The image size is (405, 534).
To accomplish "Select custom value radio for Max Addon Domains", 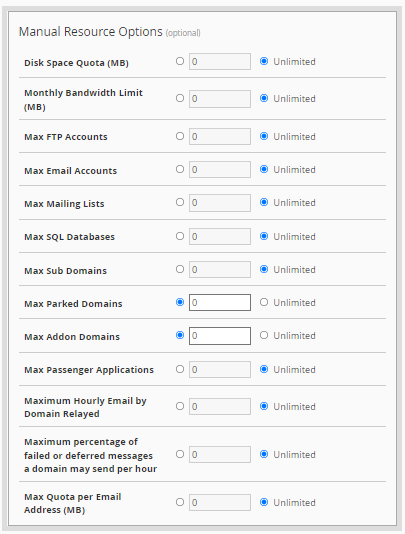I will tap(180, 335).
